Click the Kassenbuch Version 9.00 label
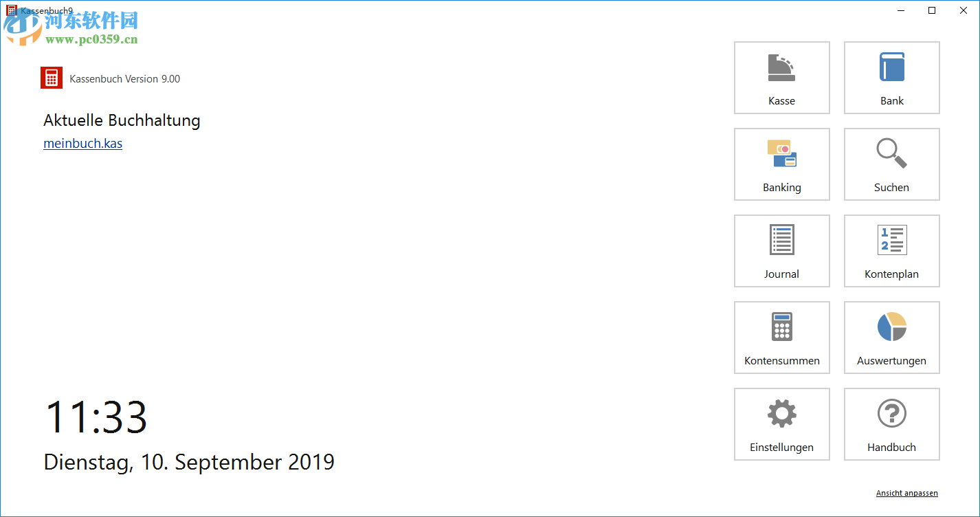This screenshot has height=517, width=980. pyautogui.click(x=125, y=79)
